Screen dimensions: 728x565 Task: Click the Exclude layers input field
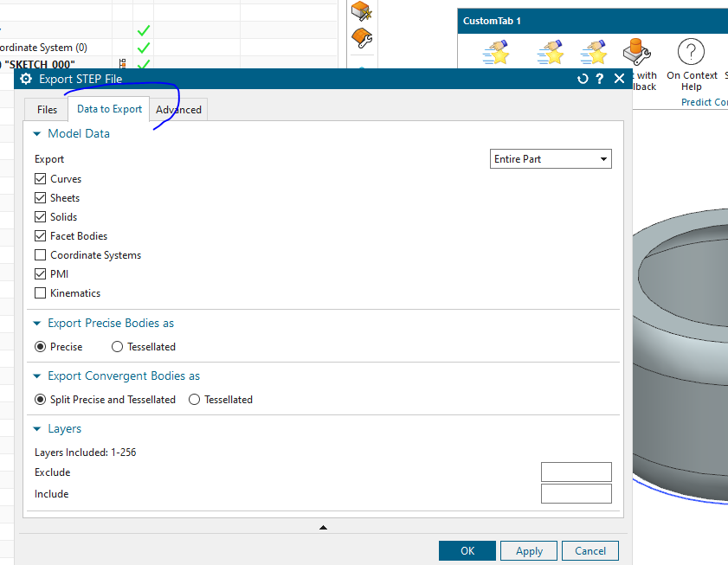click(x=576, y=472)
